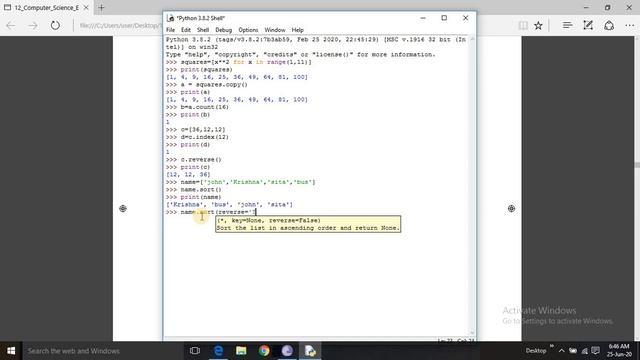Open a new tab in Edge
The image size is (640, 360).
[101, 7]
